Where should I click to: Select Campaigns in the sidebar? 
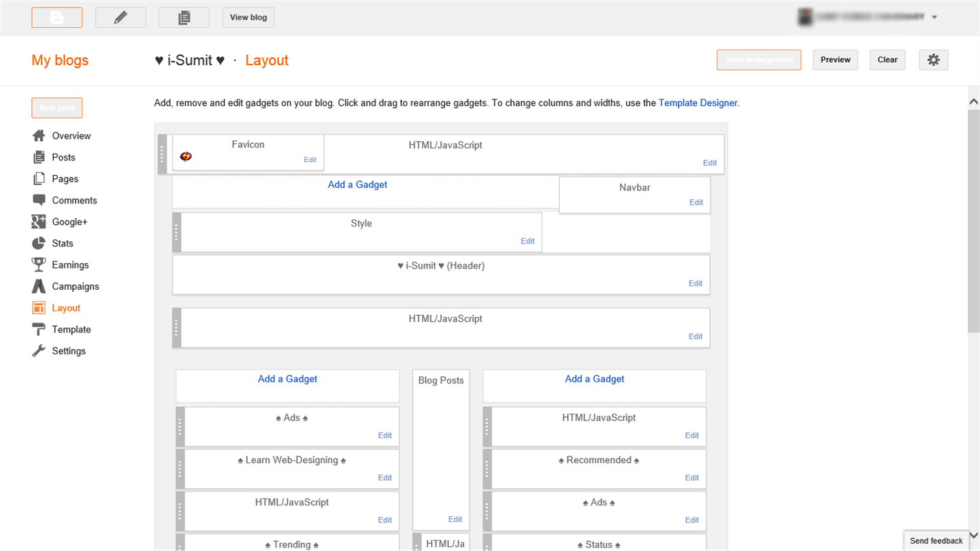[x=76, y=286]
